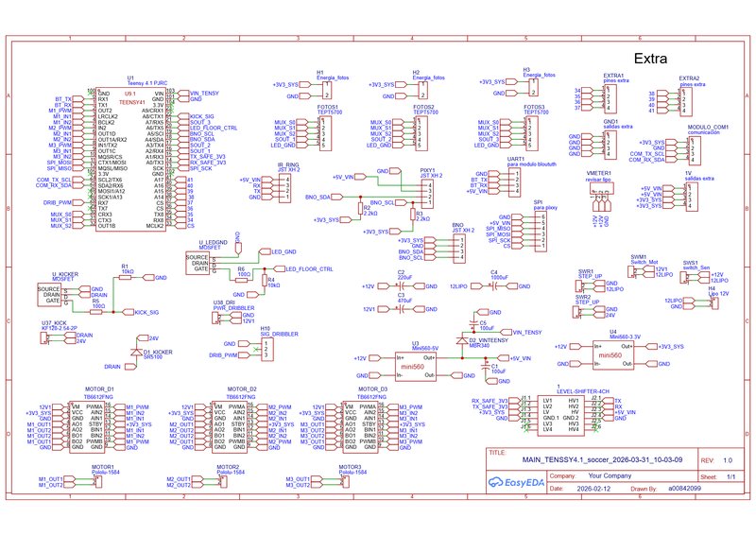The image size is (756, 535).
Task: Click the RX_SAFE_3V3 label at level shifter
Action: tap(490, 401)
